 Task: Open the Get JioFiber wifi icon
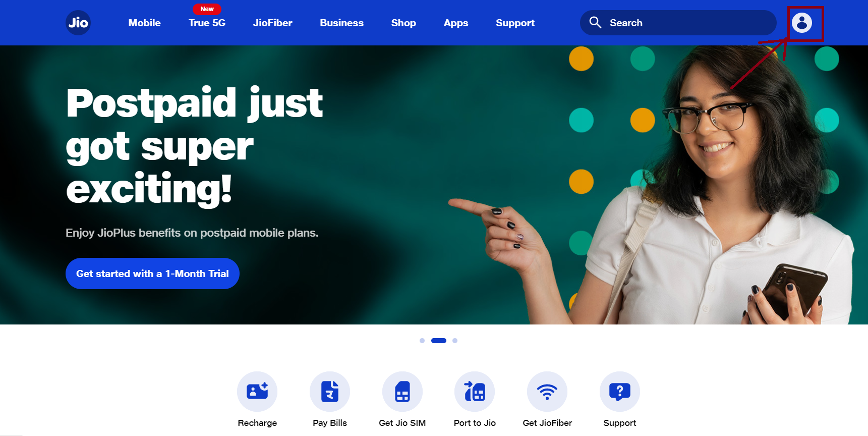547,392
